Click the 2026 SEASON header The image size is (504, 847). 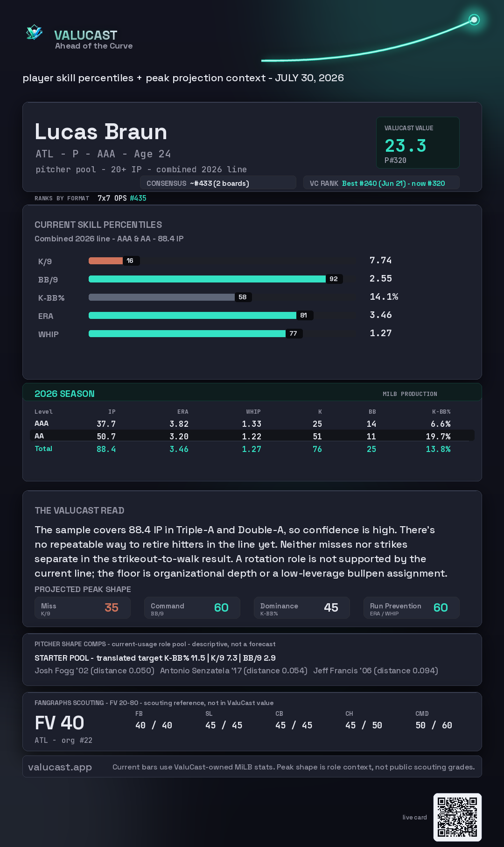point(64,394)
